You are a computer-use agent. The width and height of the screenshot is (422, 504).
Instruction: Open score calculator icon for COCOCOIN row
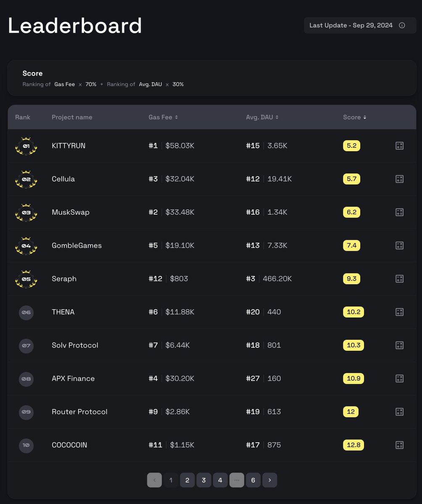399,445
